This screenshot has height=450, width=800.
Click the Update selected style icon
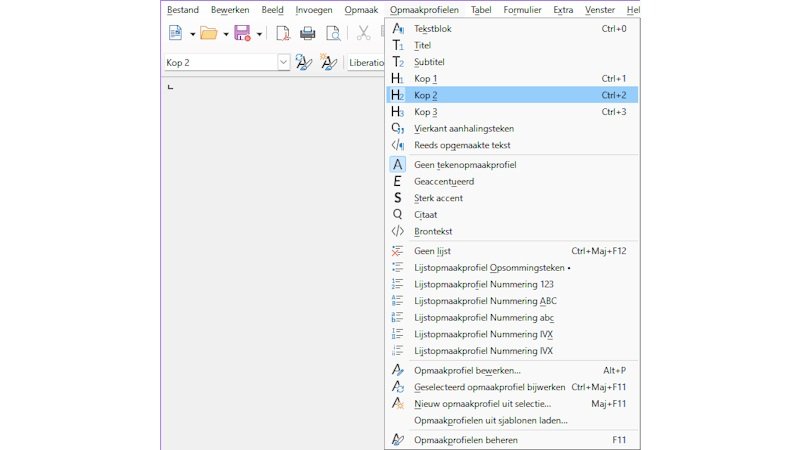point(304,62)
